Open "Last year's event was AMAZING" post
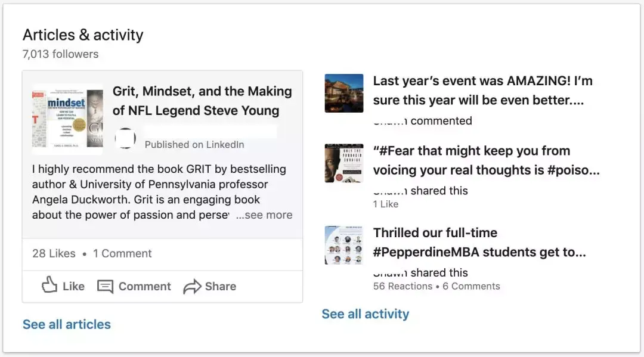Screen dimensions: 644x357 tap(483, 90)
